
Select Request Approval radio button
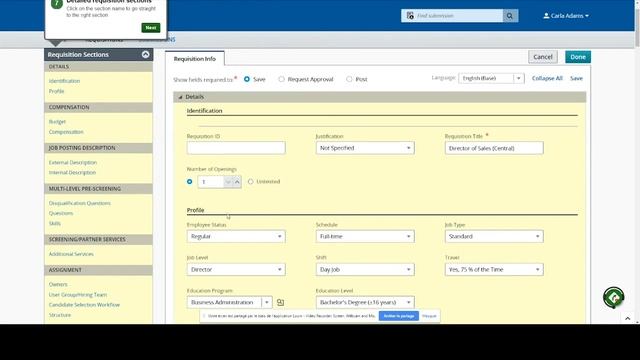[282, 79]
